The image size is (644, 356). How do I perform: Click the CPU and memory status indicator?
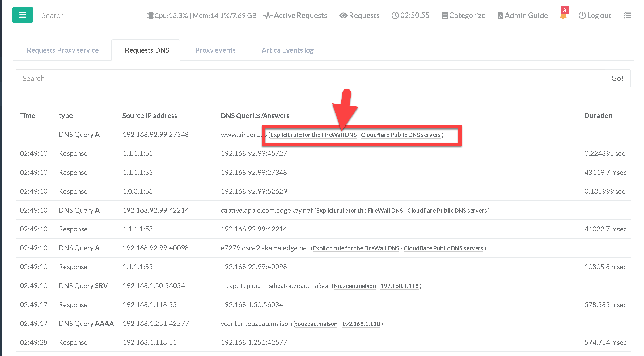(x=202, y=15)
